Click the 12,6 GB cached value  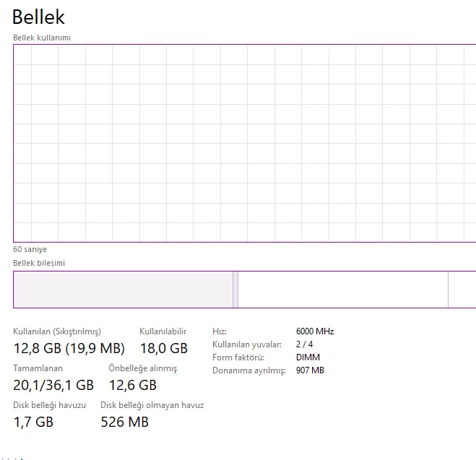[132, 385]
